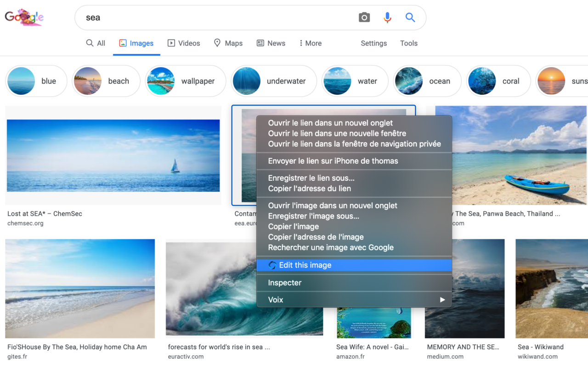Image resolution: width=588 pixels, height=368 pixels.
Task: Choose 'Copier l'adresse du lien'
Action: click(354, 188)
